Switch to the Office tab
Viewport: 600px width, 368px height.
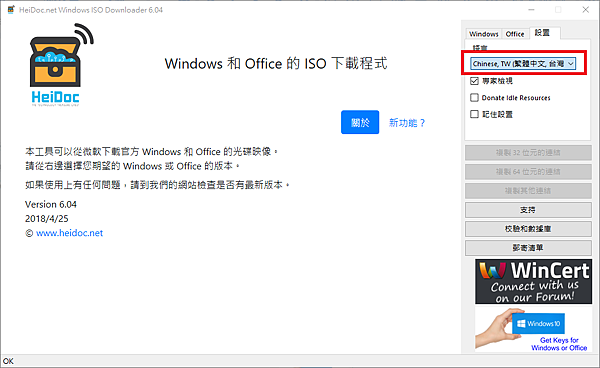click(x=515, y=34)
